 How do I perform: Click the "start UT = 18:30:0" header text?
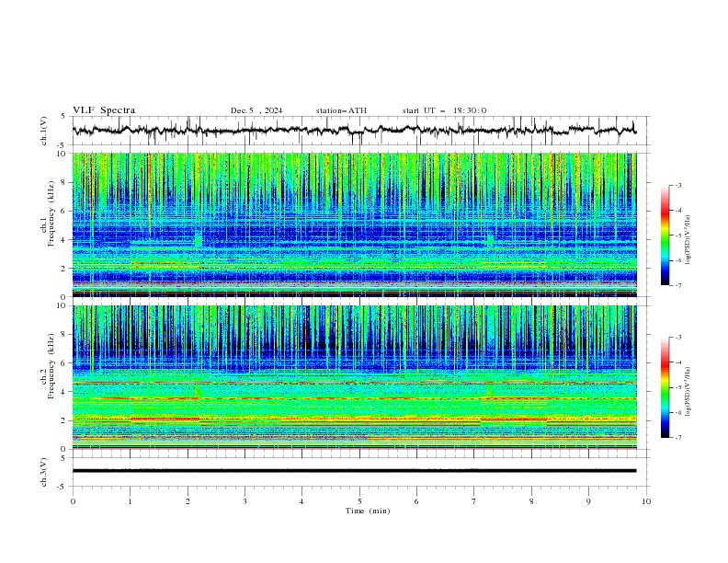click(444, 110)
